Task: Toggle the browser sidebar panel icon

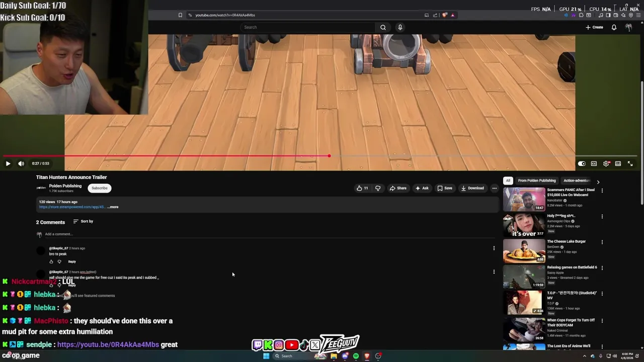Action: [608, 15]
